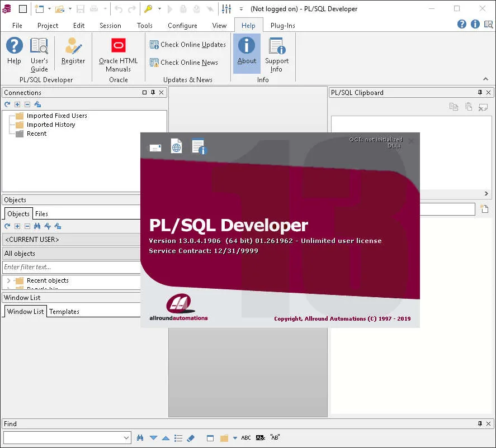Click the user guide book icon at top right
The width and height of the screenshot is (496, 448).
pos(488,24)
